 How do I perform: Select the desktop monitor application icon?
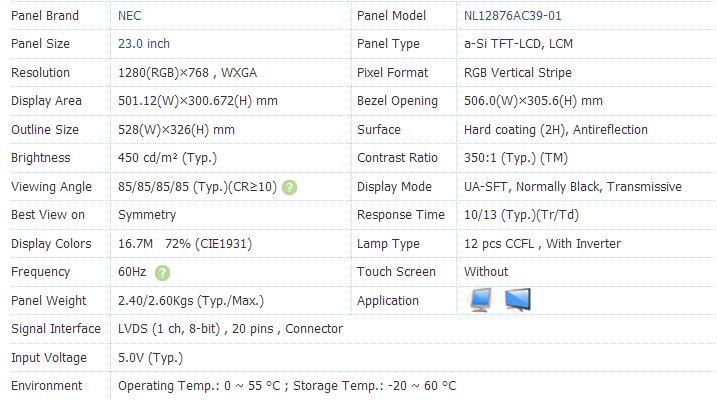(481, 300)
